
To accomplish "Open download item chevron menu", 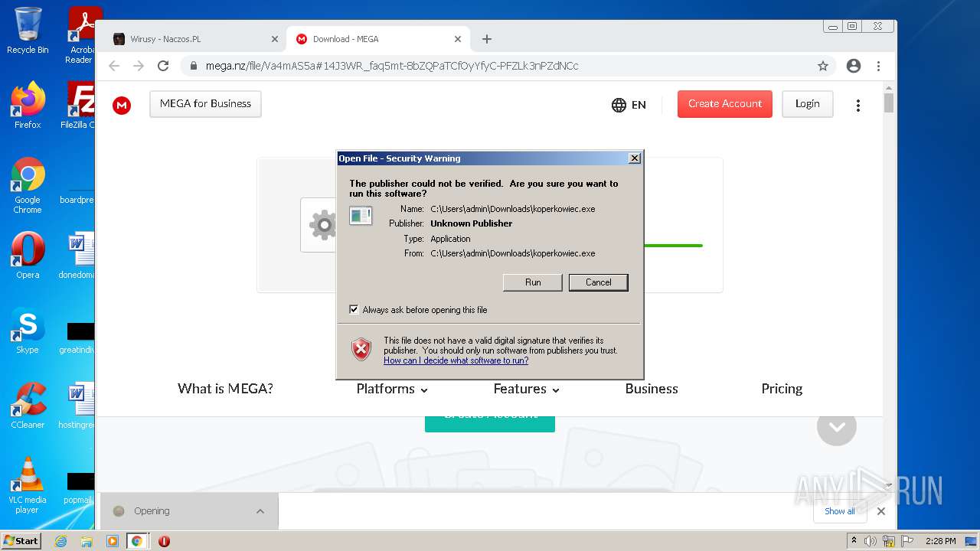I will click(x=260, y=511).
